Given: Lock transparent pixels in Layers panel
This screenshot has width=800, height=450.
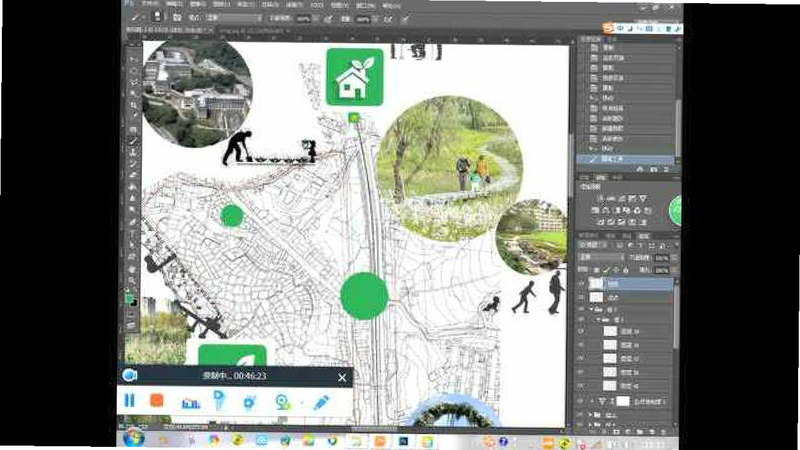Looking at the screenshot, I should [x=596, y=269].
